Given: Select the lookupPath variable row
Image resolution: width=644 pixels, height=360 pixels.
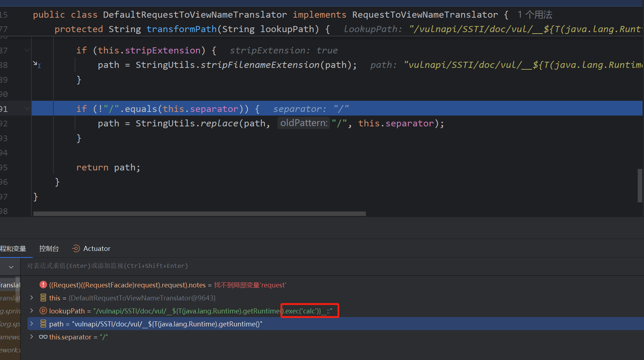Looking at the screenshot, I should (x=336, y=311).
